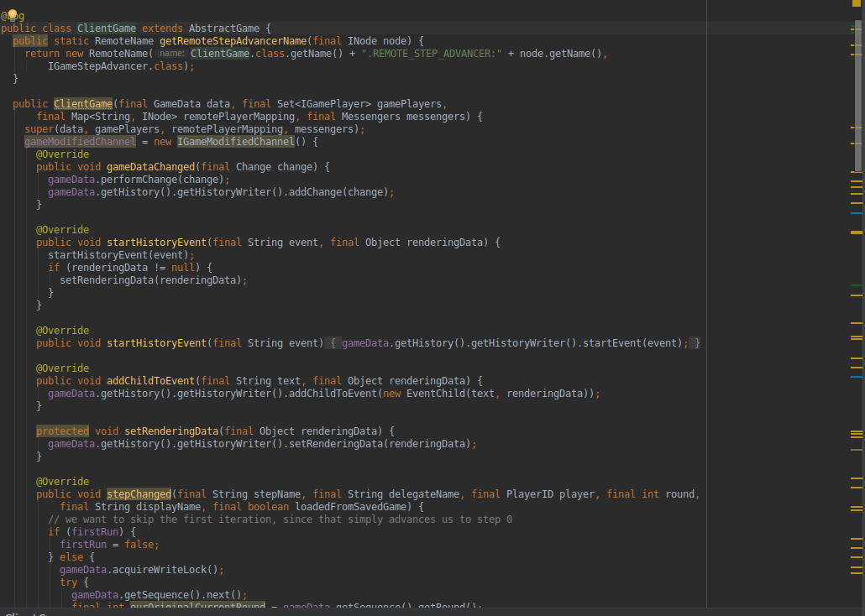Click the highlighted protected keyword
The height and width of the screenshot is (616, 865).
(x=62, y=431)
